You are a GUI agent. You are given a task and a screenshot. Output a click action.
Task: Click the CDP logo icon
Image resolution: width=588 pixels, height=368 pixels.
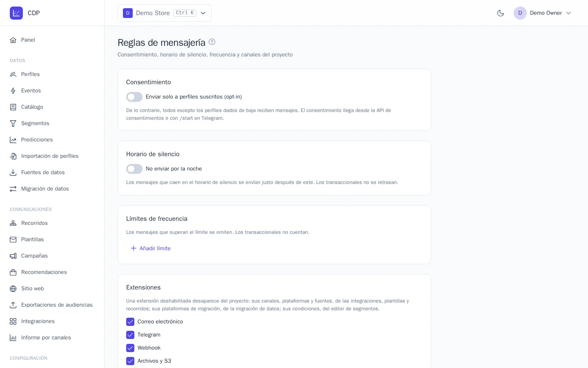click(x=16, y=13)
